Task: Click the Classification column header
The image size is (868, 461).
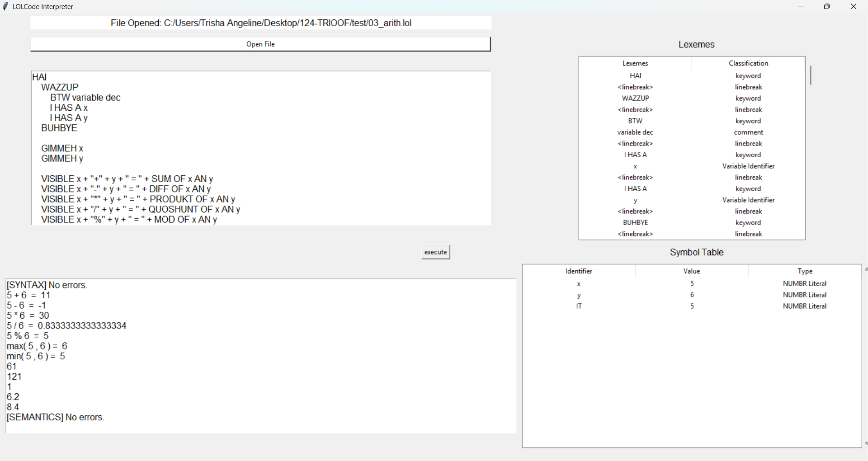Action: 748,63
